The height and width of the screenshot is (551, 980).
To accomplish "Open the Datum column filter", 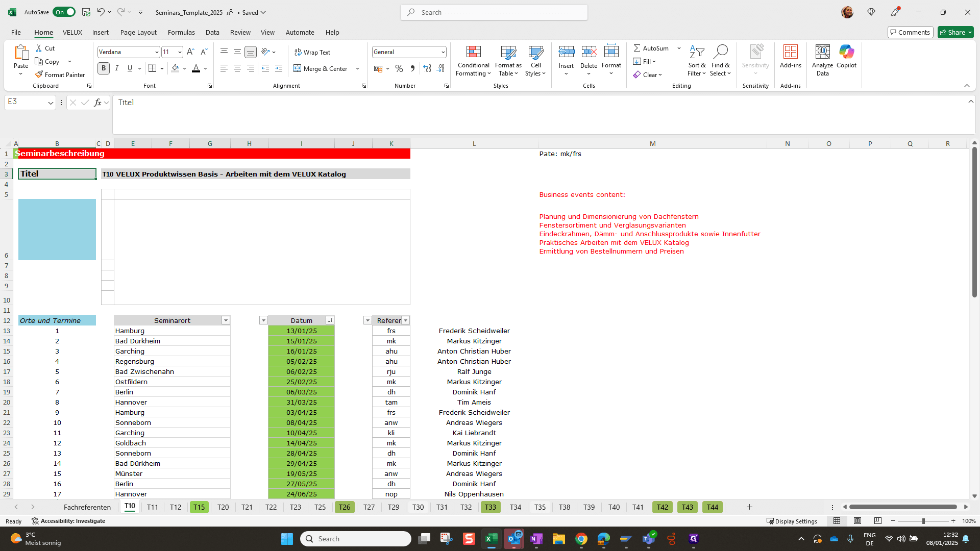I will (x=330, y=320).
